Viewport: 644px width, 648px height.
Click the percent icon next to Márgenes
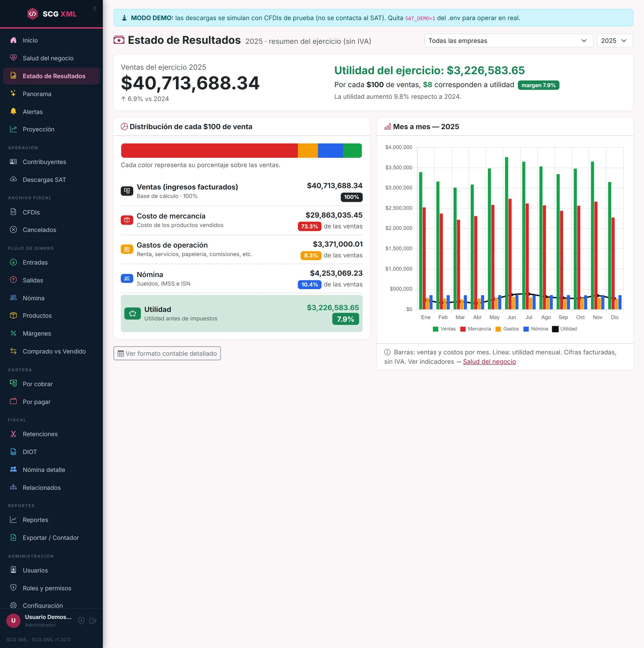coord(13,333)
